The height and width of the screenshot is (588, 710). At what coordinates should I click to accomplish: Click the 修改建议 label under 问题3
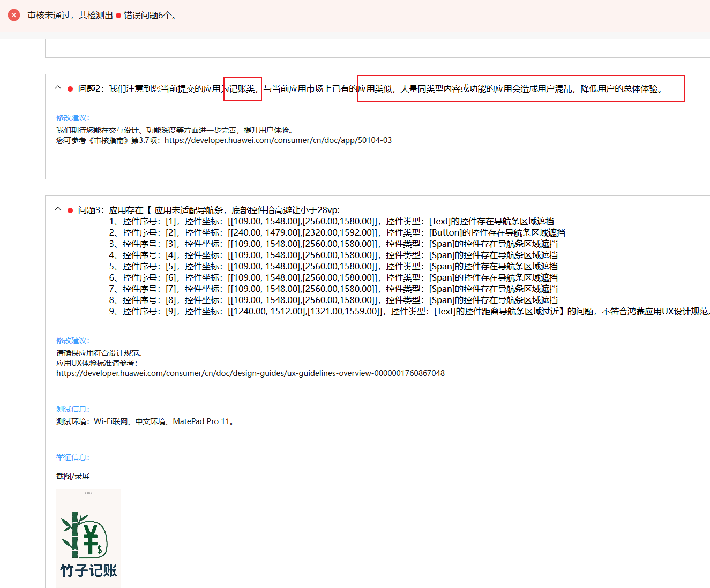[x=73, y=341]
